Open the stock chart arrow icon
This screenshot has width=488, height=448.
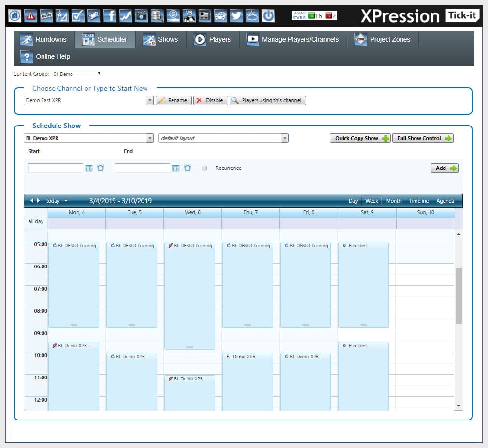coord(126,15)
